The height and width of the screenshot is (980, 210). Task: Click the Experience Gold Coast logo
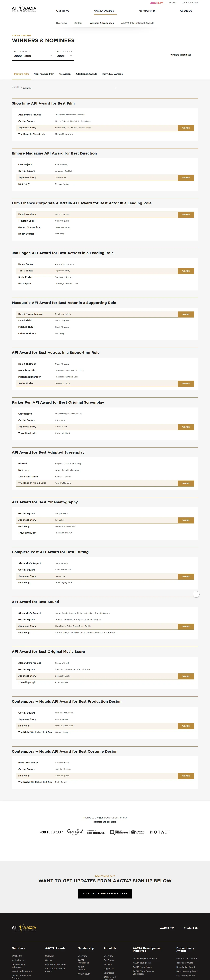click(96, 832)
